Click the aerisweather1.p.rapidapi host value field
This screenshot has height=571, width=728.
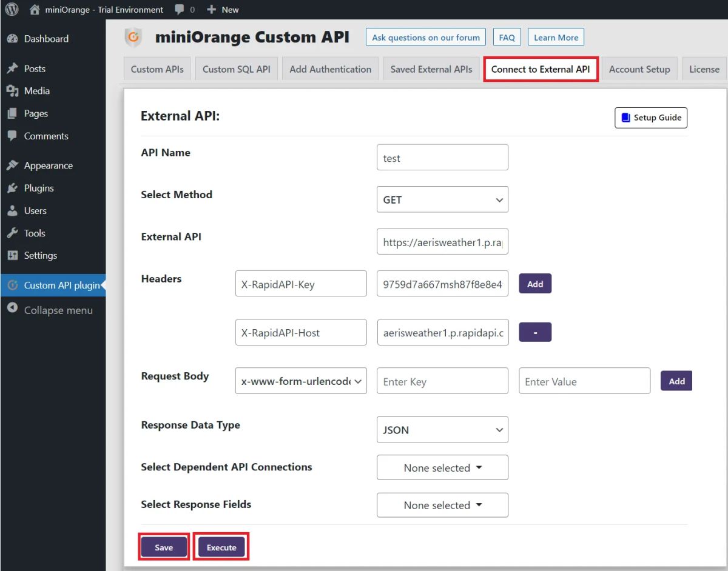pos(442,332)
